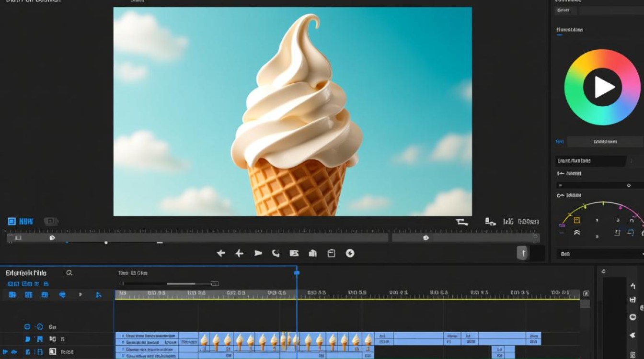Select the blue underlined tab above the color wheel
The image size is (644, 359).
(x=570, y=30)
